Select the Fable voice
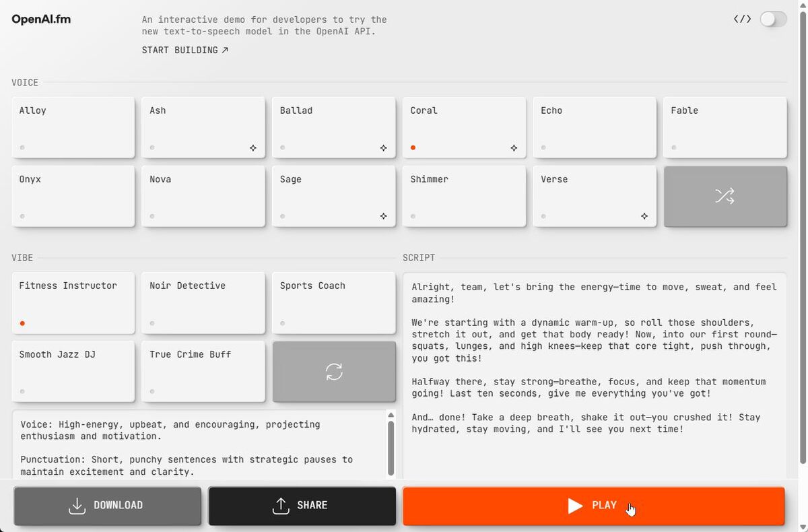The height and width of the screenshot is (532, 808). click(x=725, y=127)
